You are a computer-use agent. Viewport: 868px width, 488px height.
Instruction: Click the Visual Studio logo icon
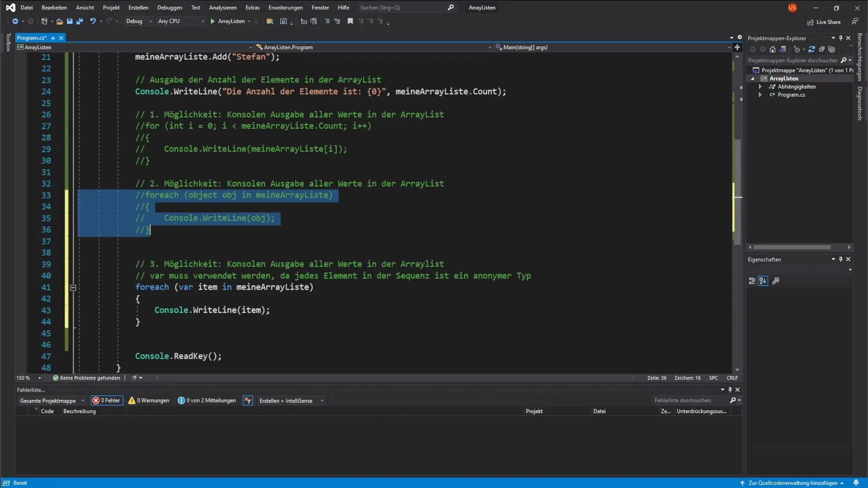[x=10, y=8]
